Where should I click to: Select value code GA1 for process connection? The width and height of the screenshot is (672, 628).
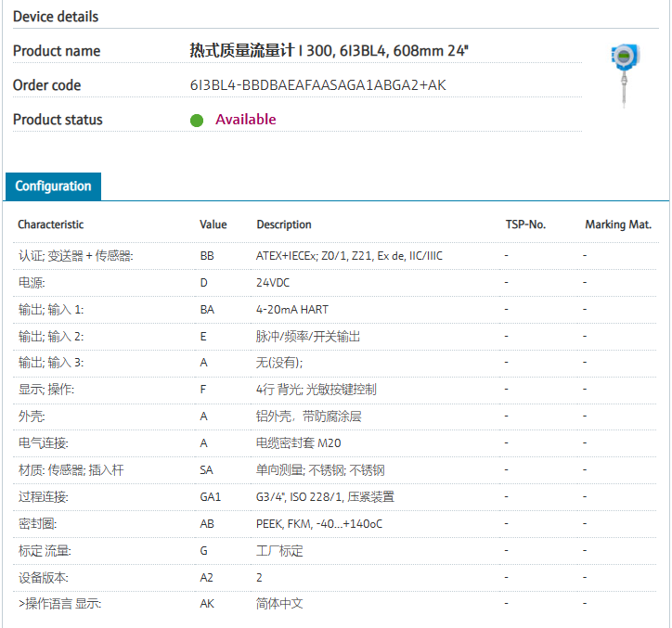tap(211, 497)
